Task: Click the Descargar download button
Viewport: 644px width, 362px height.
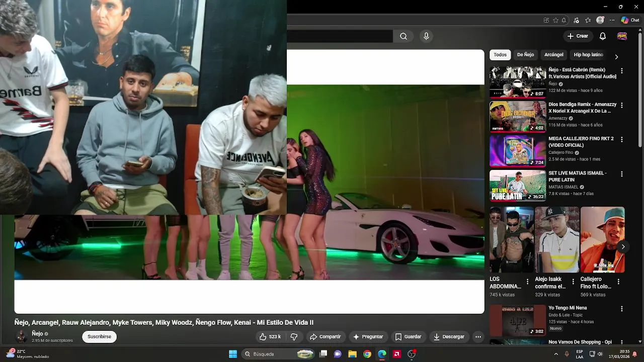Action: coord(449,337)
